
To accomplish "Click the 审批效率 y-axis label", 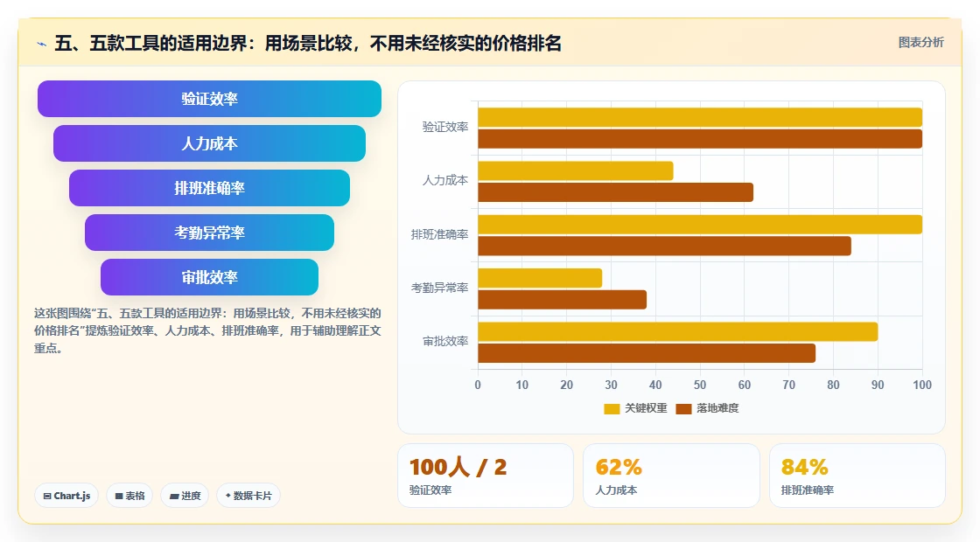I will pos(445,342).
